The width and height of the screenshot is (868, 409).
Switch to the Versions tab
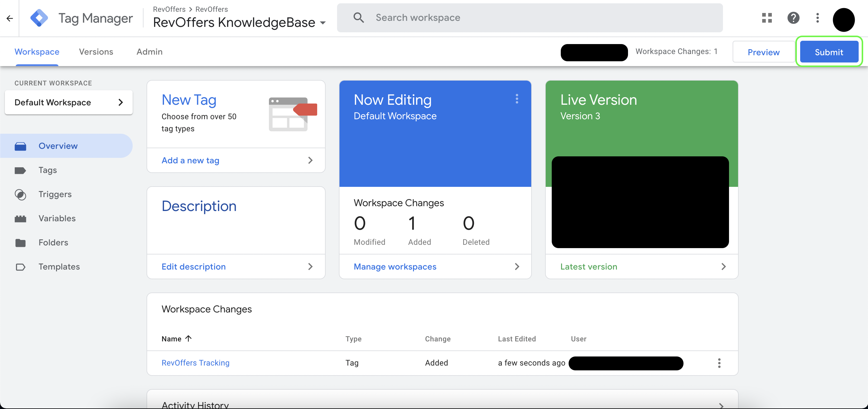pos(96,52)
